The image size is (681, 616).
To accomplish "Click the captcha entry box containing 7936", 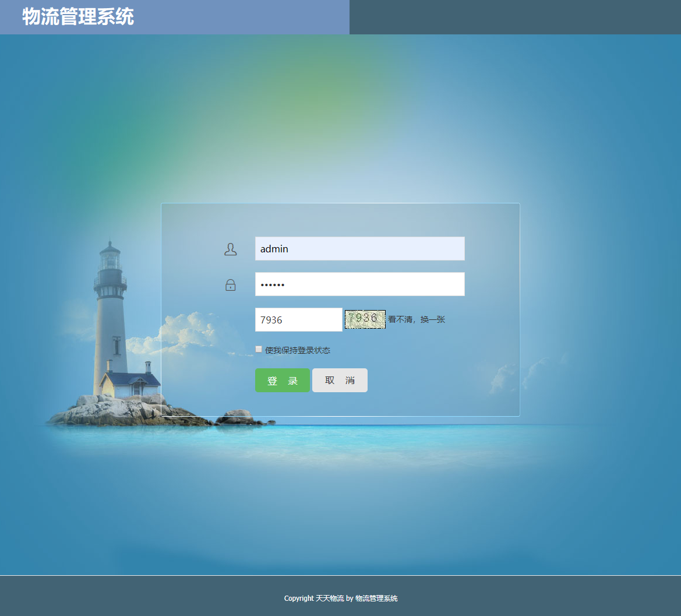I will click(x=298, y=319).
